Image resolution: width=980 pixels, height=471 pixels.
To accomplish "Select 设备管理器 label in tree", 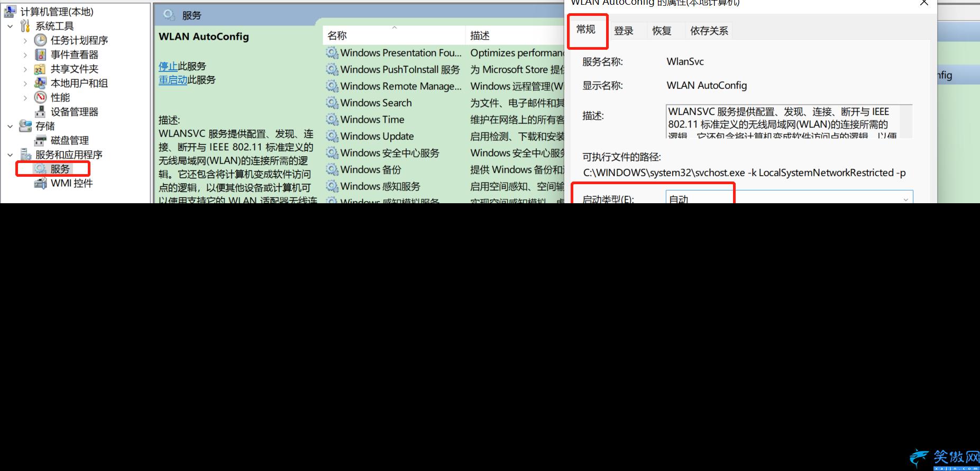I will coord(75,112).
